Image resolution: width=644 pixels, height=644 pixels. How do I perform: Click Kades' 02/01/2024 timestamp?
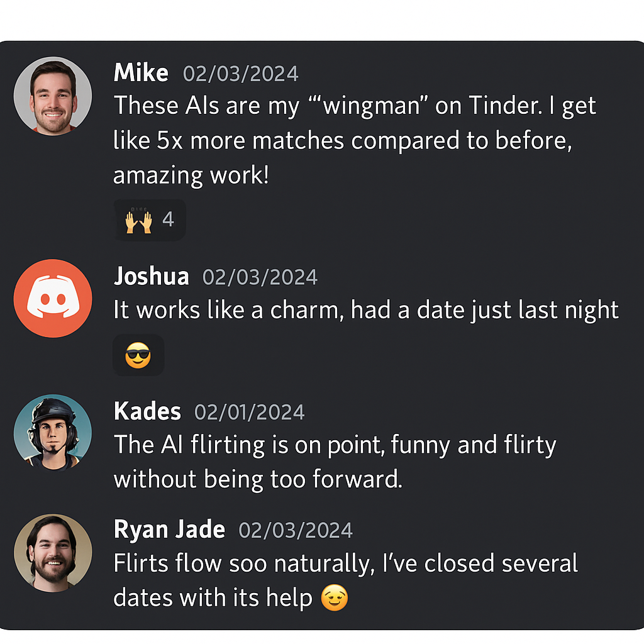point(249,413)
